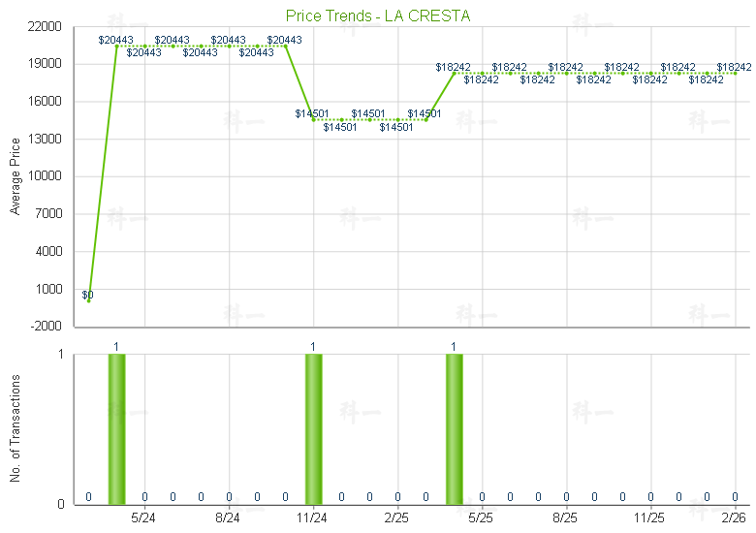Click the 2/25 x-axis date label
Image resolution: width=756 pixels, height=533 pixels.
pyautogui.click(x=397, y=518)
